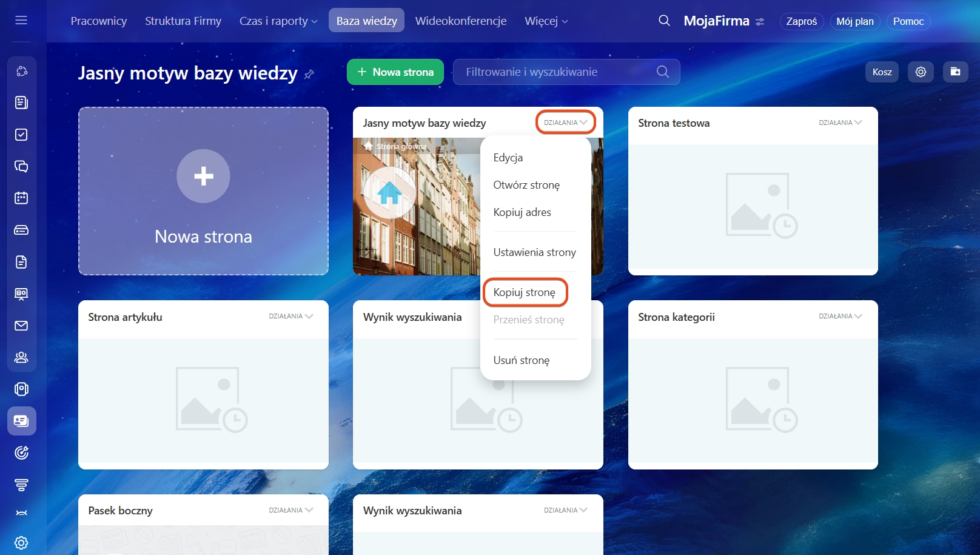Expand the Czas i raporty dropdown

pyautogui.click(x=278, y=21)
